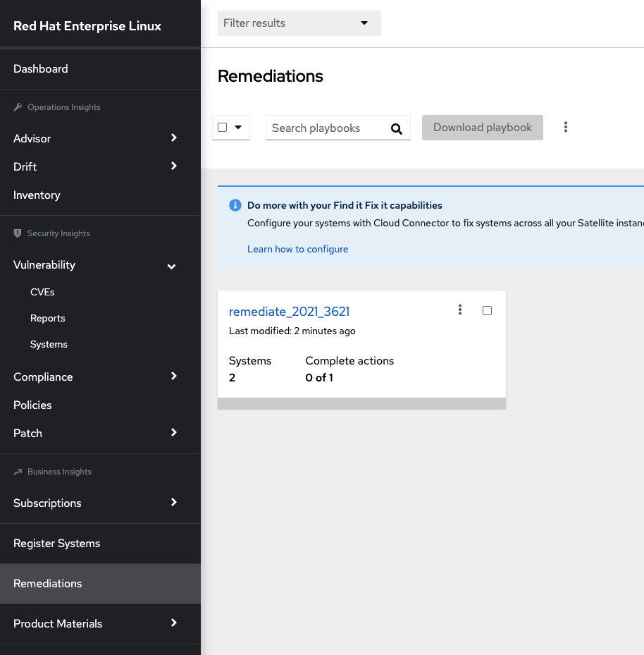Open the bulk select dropdown arrow
Screen dimensions: 644x655
click(238, 127)
